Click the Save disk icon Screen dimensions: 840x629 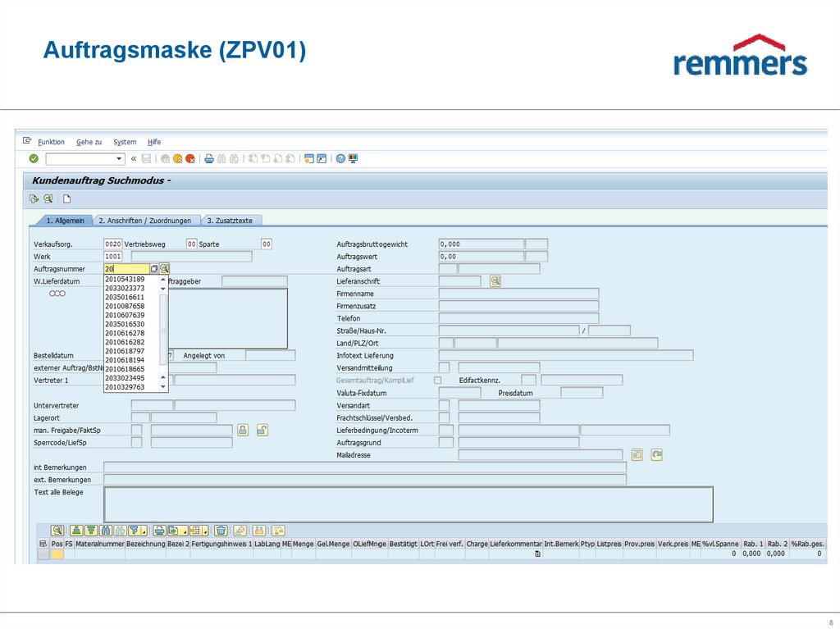(x=146, y=158)
